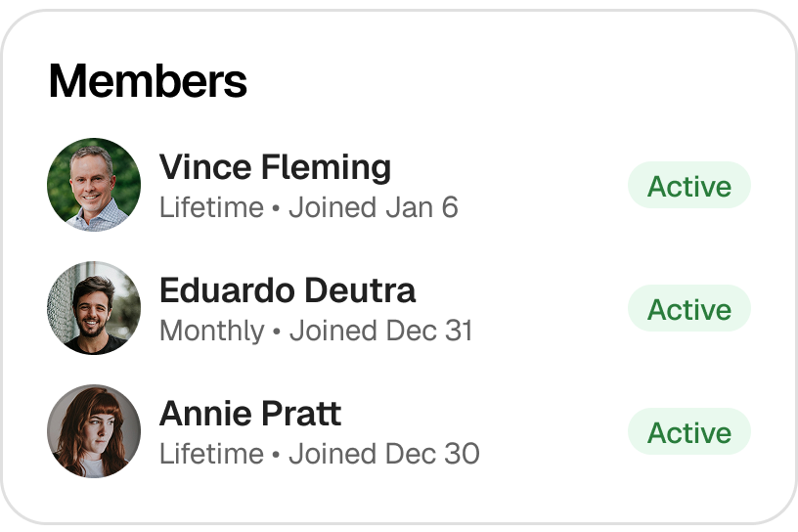Select the Monthly plan label under Eduardo Deutra
The image size is (798, 532).
(211, 331)
